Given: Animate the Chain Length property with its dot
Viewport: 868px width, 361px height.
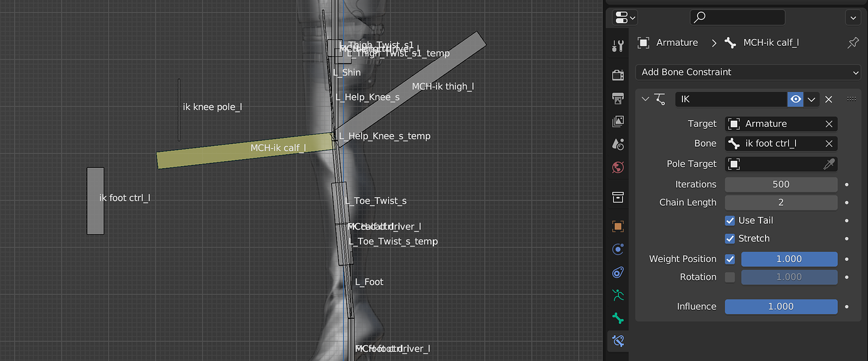Looking at the screenshot, I should (847, 203).
